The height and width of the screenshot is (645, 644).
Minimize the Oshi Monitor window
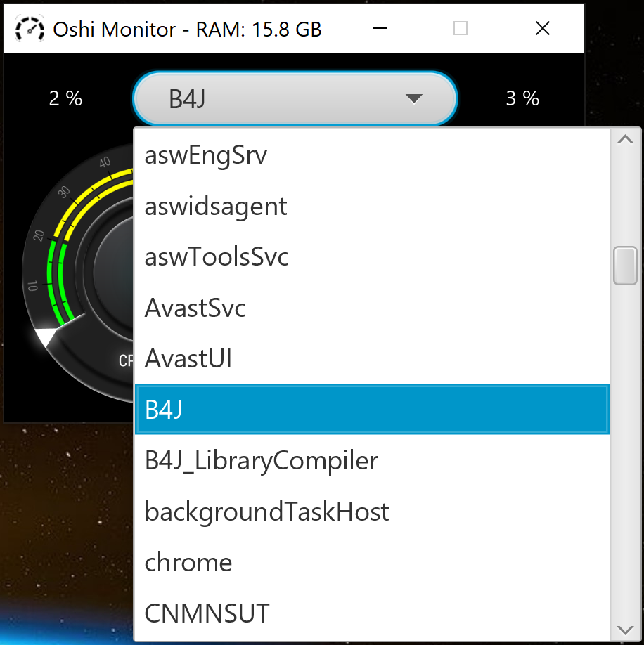click(x=380, y=29)
